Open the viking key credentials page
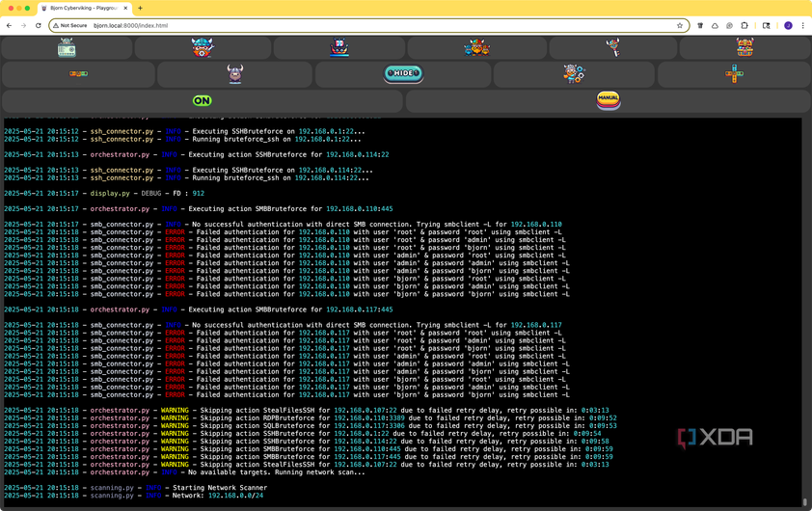 coord(612,47)
